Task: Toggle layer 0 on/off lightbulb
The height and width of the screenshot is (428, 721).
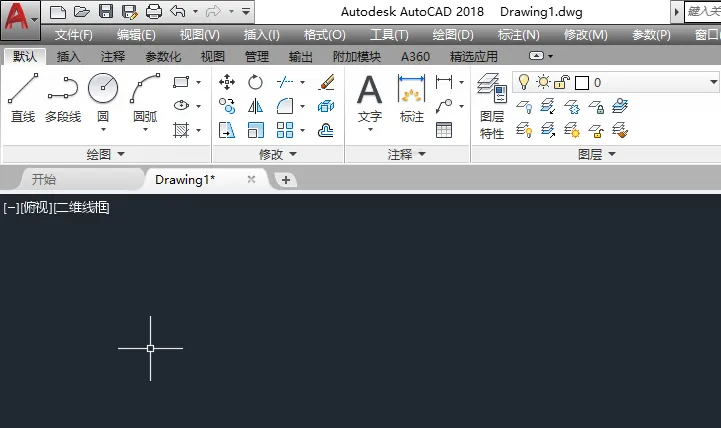Action: [523, 82]
